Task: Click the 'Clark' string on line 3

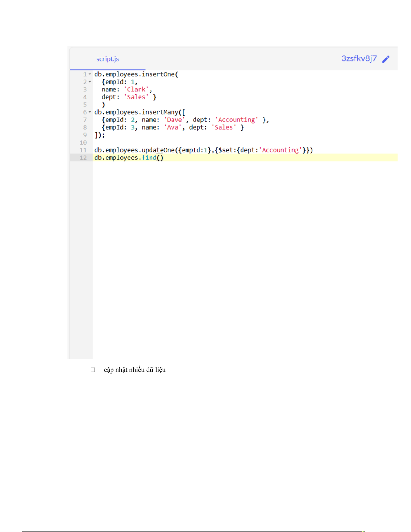Action: coord(136,90)
